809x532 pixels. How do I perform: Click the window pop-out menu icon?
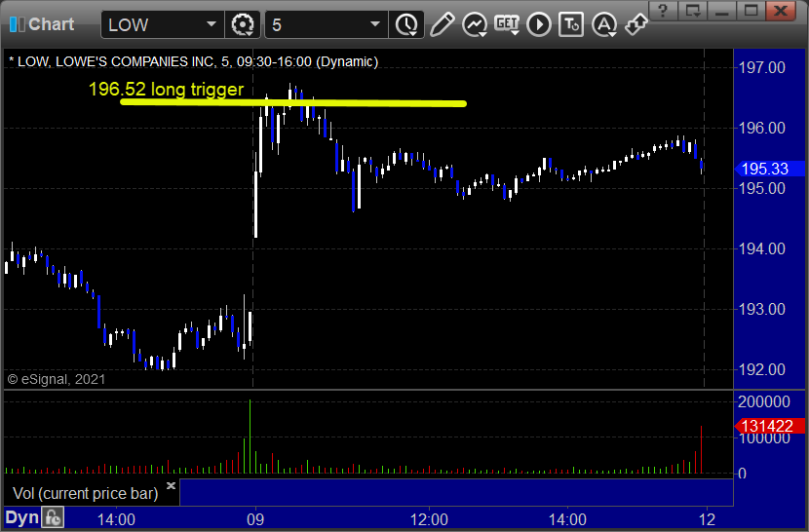[692, 11]
